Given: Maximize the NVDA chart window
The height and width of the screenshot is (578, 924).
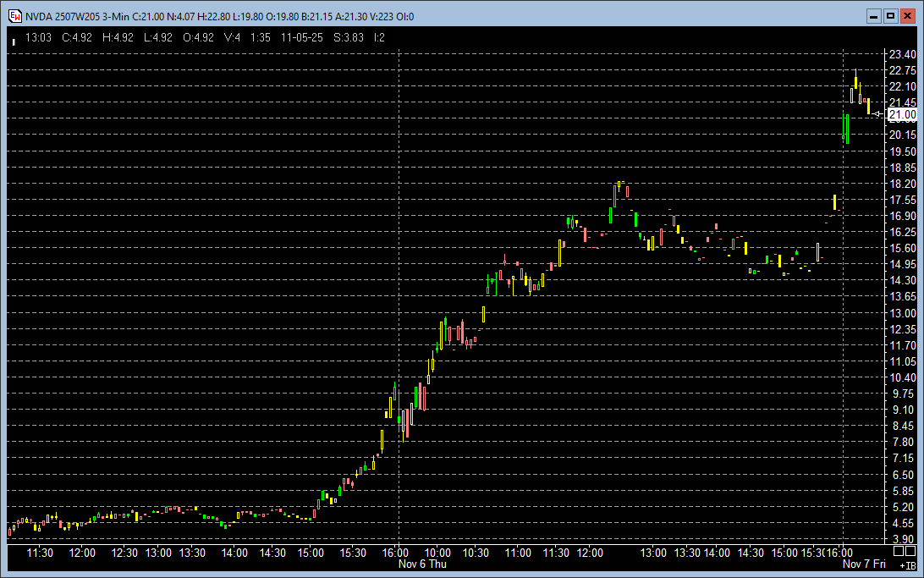Looking at the screenshot, I should point(890,16).
